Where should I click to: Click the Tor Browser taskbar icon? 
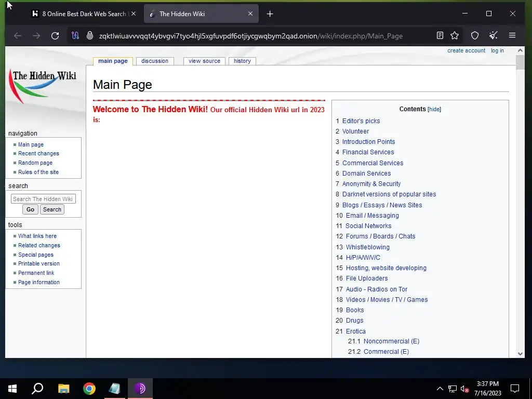pyautogui.click(x=140, y=389)
